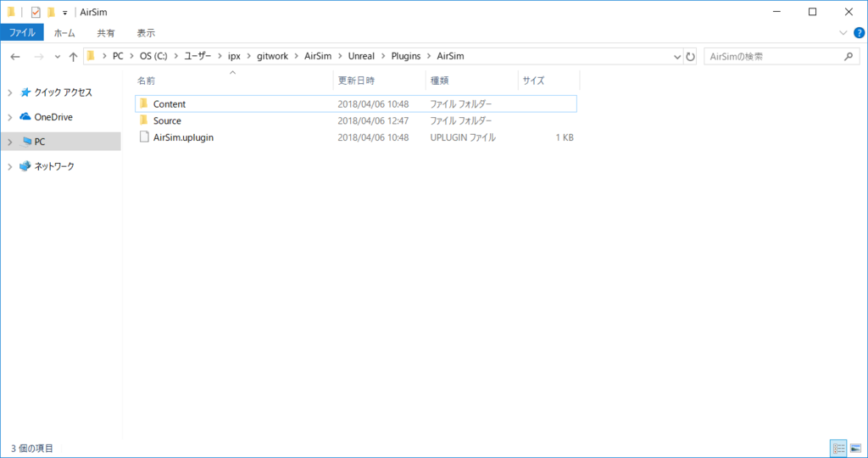868x458 pixels.
Task: Open the ファイル menu tab
Action: pyautogui.click(x=22, y=33)
